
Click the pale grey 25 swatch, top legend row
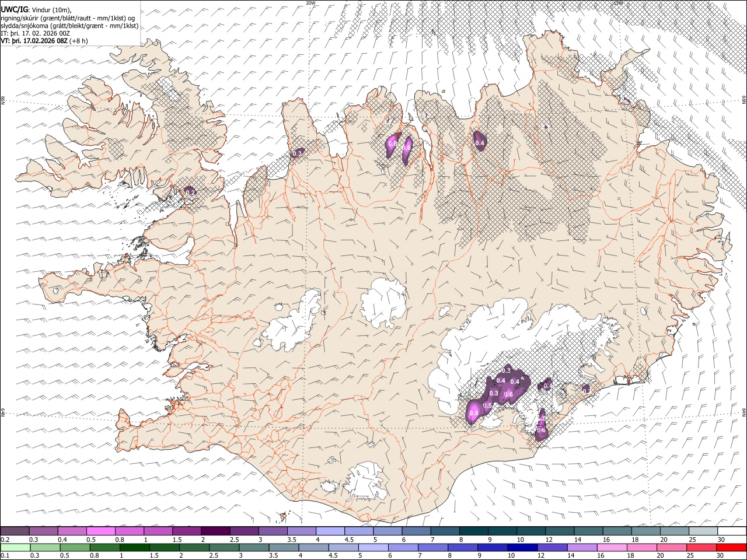pyautogui.click(x=703, y=531)
